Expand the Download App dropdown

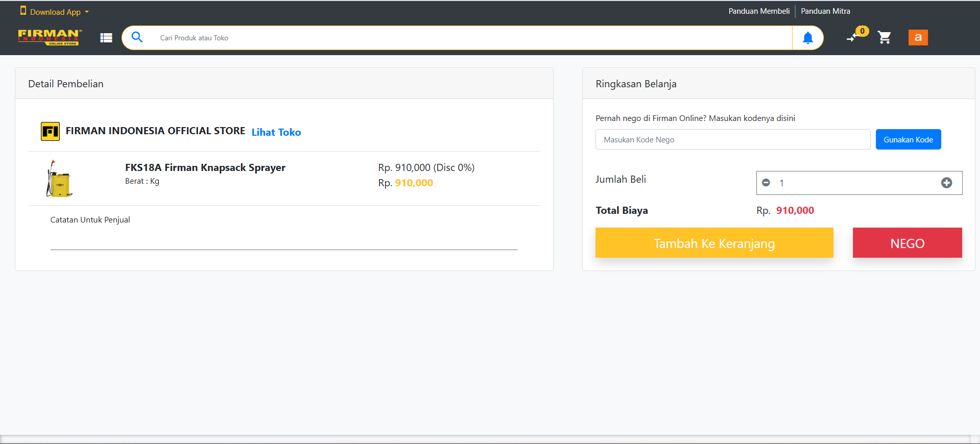click(55, 12)
